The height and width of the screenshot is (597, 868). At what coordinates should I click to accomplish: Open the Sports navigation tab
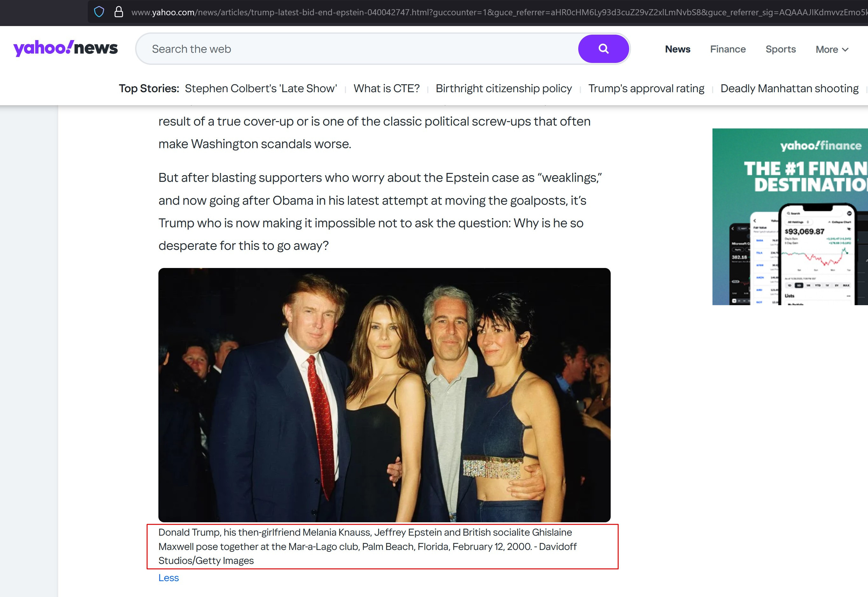pyautogui.click(x=781, y=49)
